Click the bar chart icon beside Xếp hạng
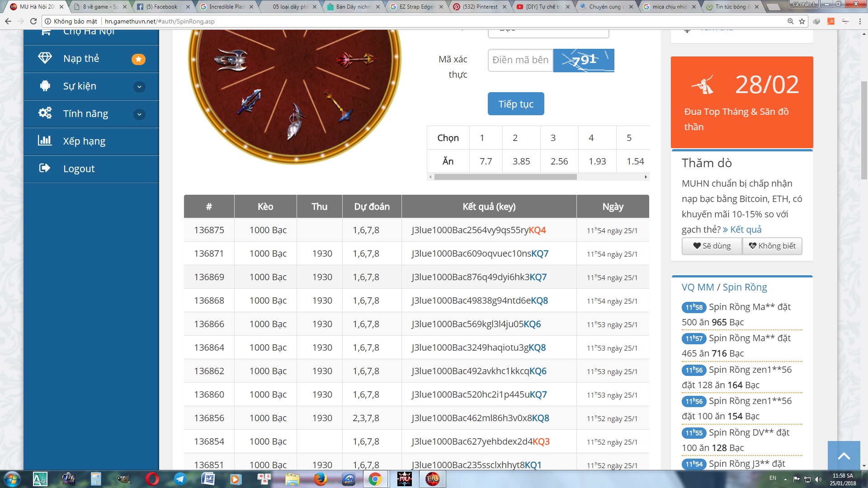The width and height of the screenshot is (868, 488). click(x=45, y=140)
